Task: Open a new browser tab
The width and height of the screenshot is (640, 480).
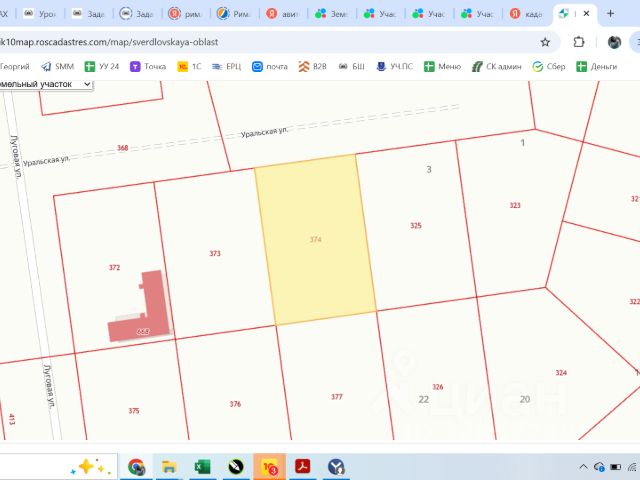Action: (x=610, y=13)
